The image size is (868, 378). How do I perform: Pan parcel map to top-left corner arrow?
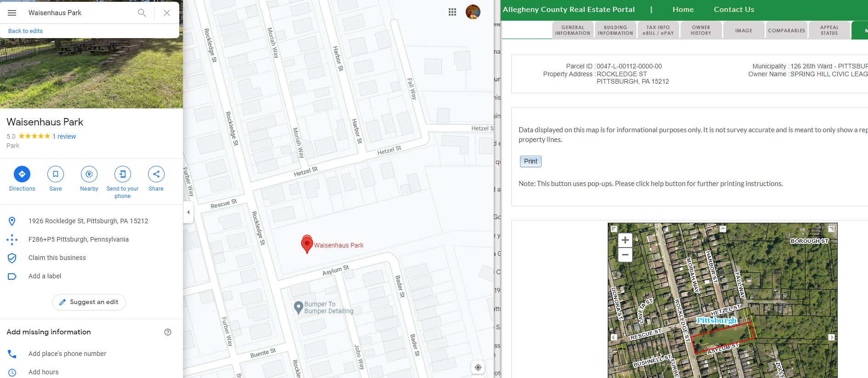pos(614,229)
